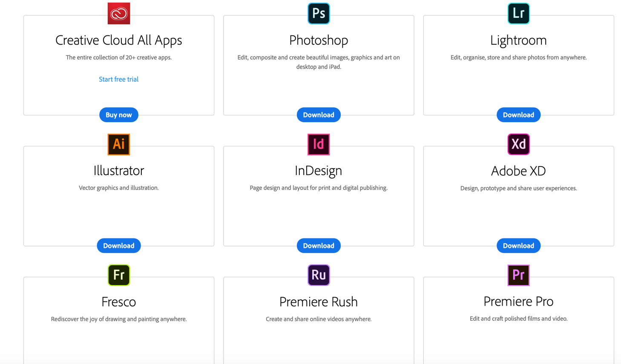This screenshot has width=621, height=364.
Task: Select the Photoshop card title
Action: 319,40
